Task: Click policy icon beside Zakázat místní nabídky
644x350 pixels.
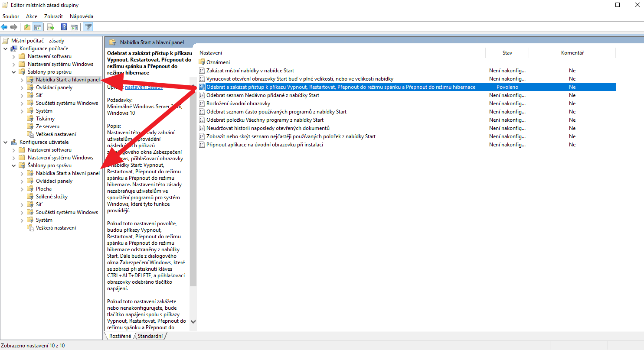Action: point(202,71)
